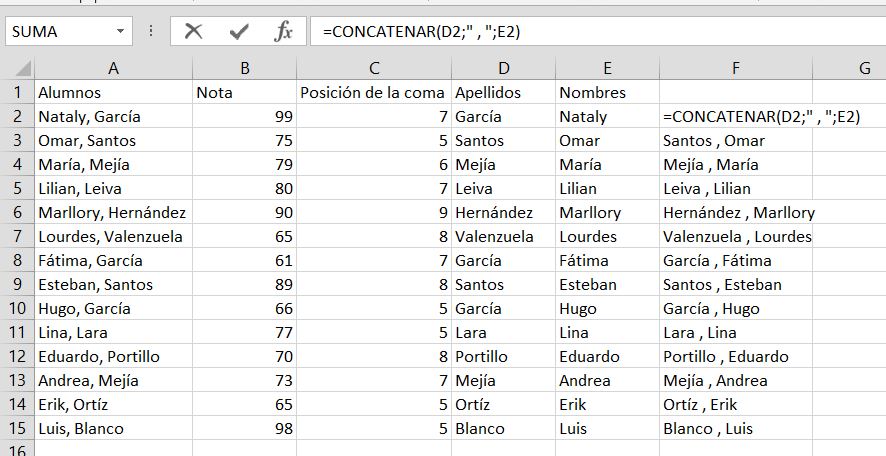Select row 15 header
886x456 pixels.
click(x=16, y=429)
